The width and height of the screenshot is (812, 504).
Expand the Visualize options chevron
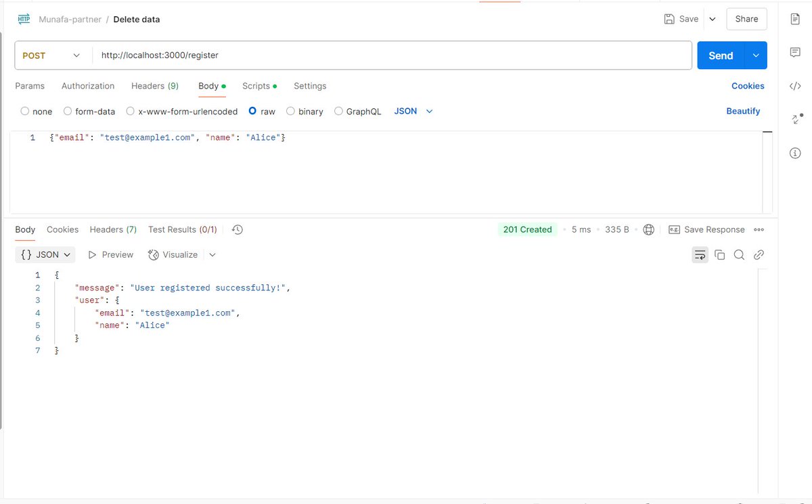(x=212, y=255)
